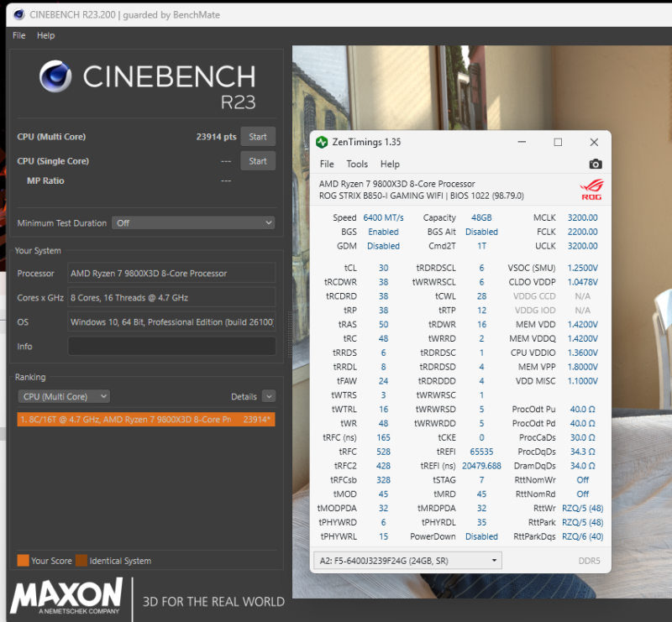The width and height of the screenshot is (672, 622).
Task: Open the ZenTimings Help menu
Action: (x=390, y=164)
